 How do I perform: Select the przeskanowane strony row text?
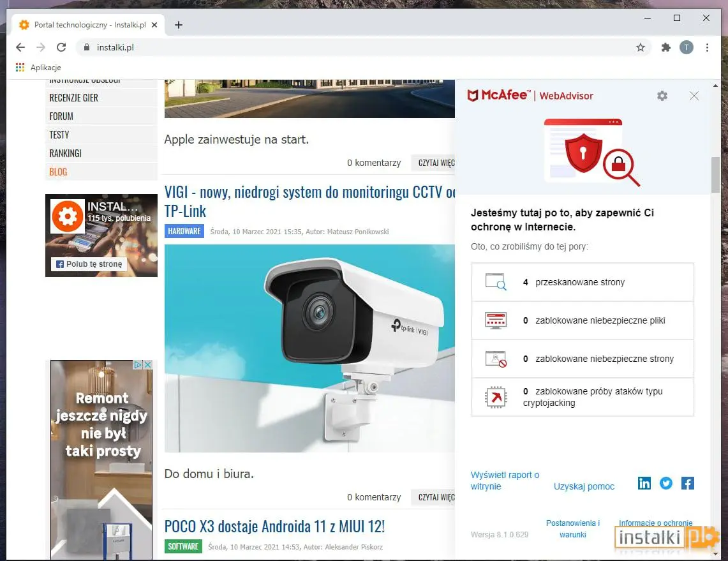tap(580, 282)
